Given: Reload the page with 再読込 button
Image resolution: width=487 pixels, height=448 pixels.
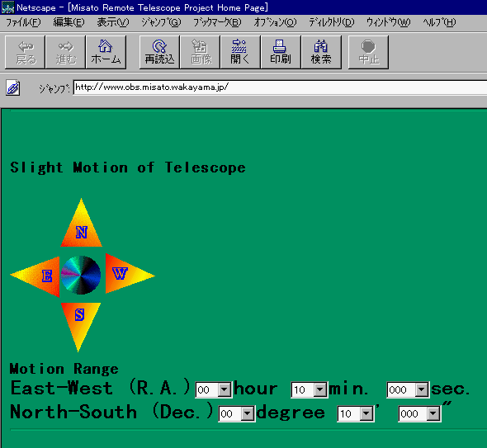Looking at the screenshot, I should (x=159, y=52).
